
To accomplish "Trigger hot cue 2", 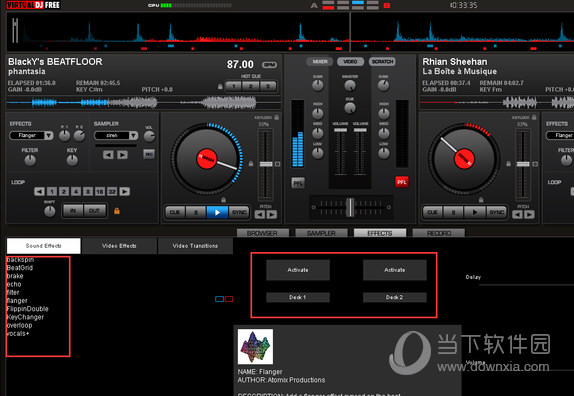I will pyautogui.click(x=251, y=86).
